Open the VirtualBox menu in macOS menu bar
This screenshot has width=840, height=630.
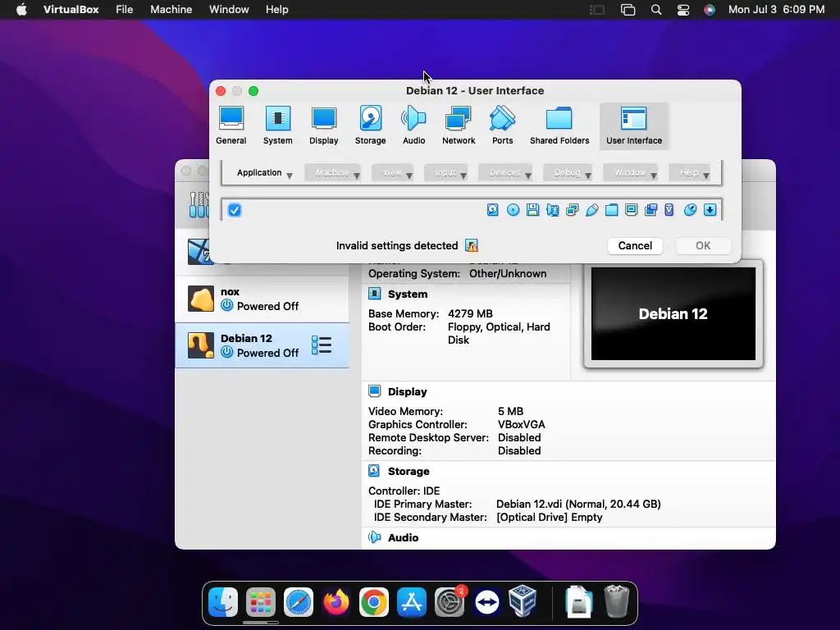pos(71,10)
